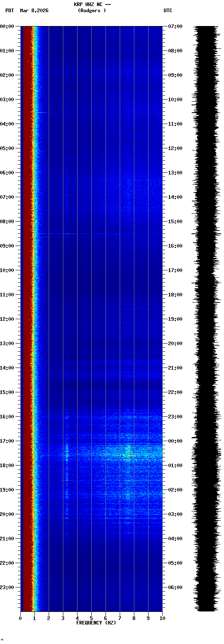The image size is (224, 644).
Task: Click the 03:00 PDT time label
Action: [x=7, y=100]
